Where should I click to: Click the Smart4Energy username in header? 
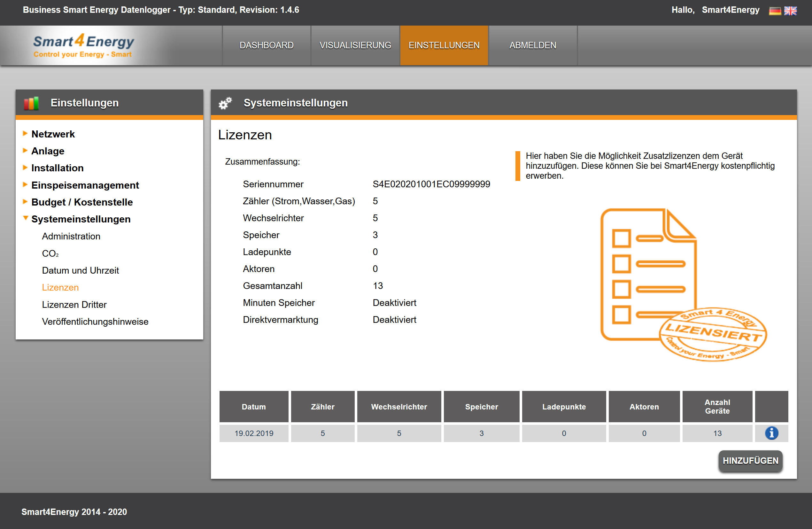pyautogui.click(x=731, y=10)
